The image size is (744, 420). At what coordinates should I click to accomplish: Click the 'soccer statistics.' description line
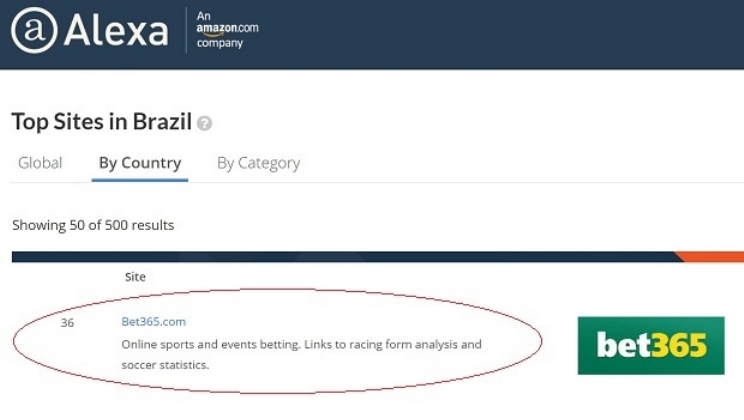coord(165,365)
